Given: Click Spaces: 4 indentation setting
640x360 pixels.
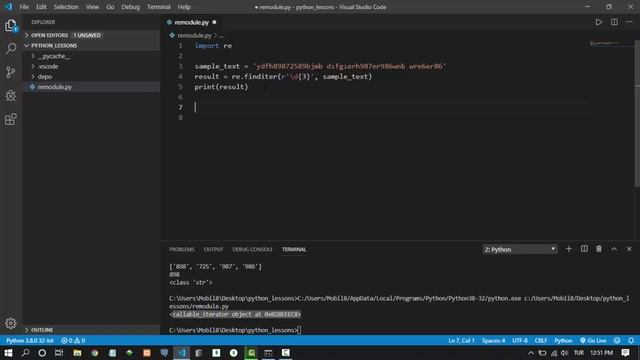Looking at the screenshot, I should click(493, 340).
